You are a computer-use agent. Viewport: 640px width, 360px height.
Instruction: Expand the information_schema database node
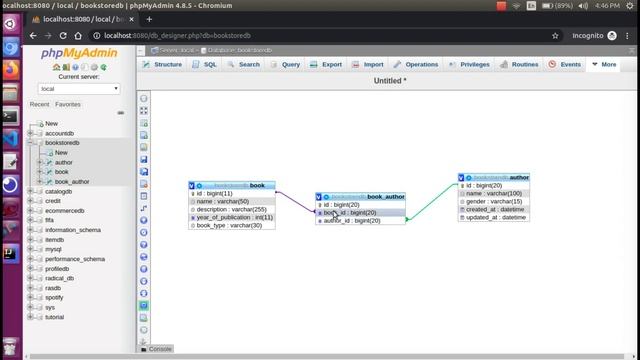(x=30, y=230)
